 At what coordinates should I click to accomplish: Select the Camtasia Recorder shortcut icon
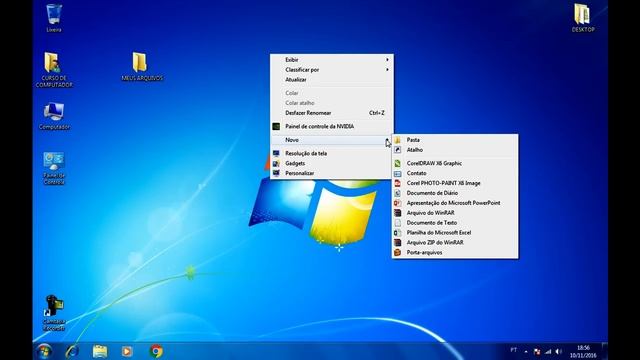54,313
